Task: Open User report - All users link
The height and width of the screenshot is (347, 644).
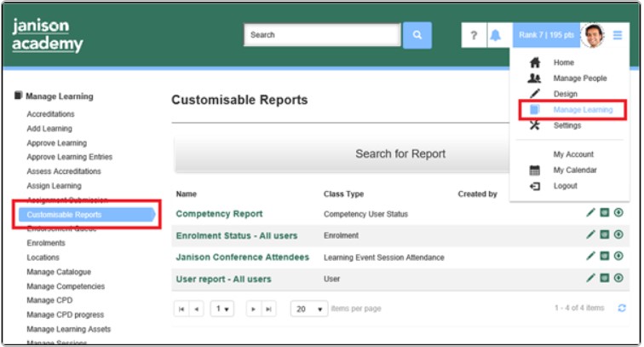Action: pos(223,279)
